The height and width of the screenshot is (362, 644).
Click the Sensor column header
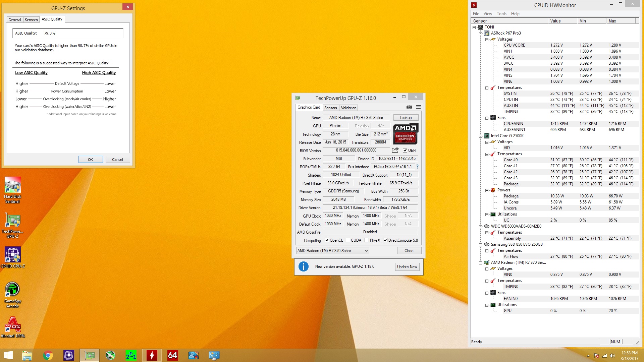click(509, 21)
